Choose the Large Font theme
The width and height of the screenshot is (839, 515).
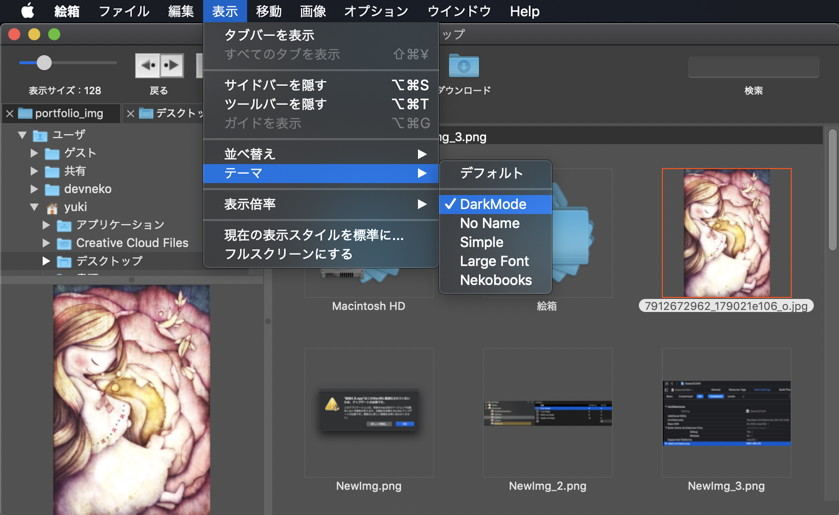click(x=495, y=261)
